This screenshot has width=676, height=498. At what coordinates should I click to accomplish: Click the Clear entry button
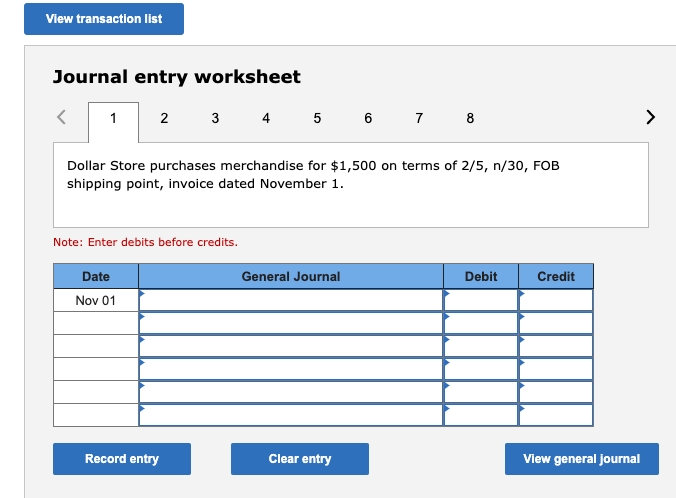[x=300, y=459]
